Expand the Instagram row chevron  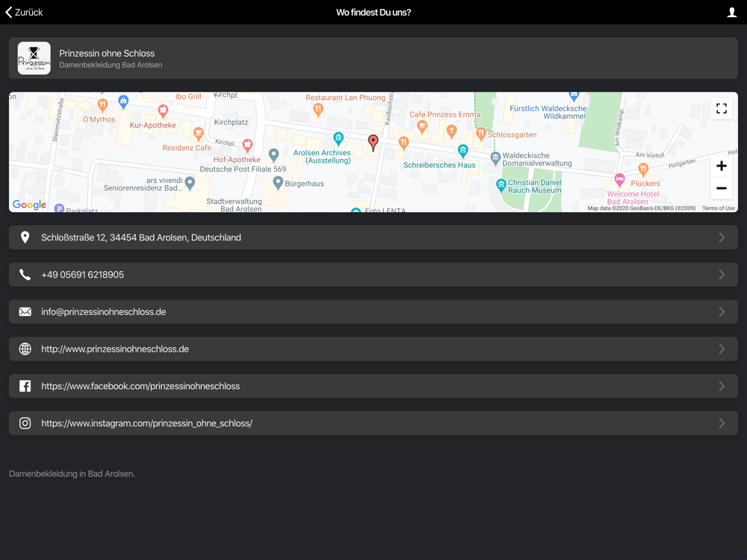(722, 423)
